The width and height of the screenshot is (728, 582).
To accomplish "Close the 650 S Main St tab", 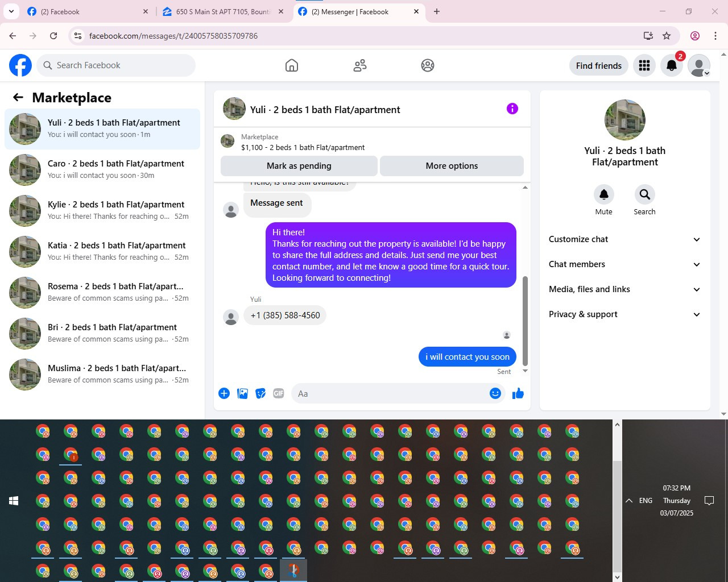I will click(x=281, y=11).
